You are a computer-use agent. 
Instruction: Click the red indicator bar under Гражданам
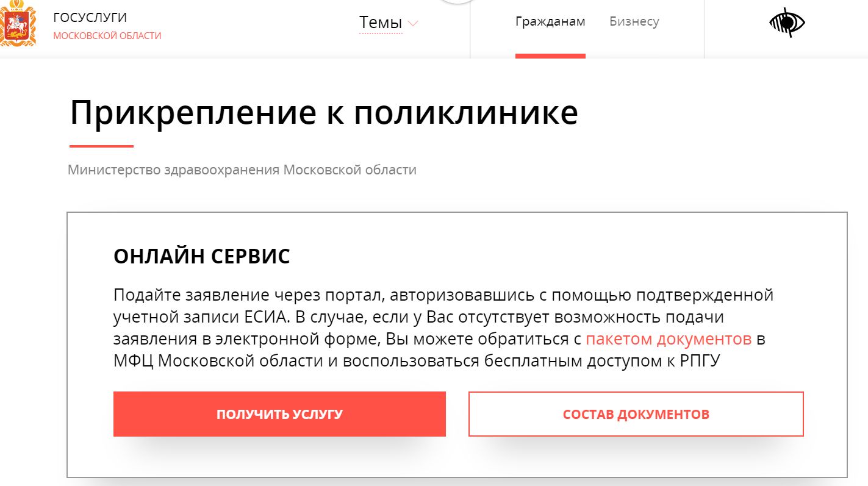tap(550, 56)
